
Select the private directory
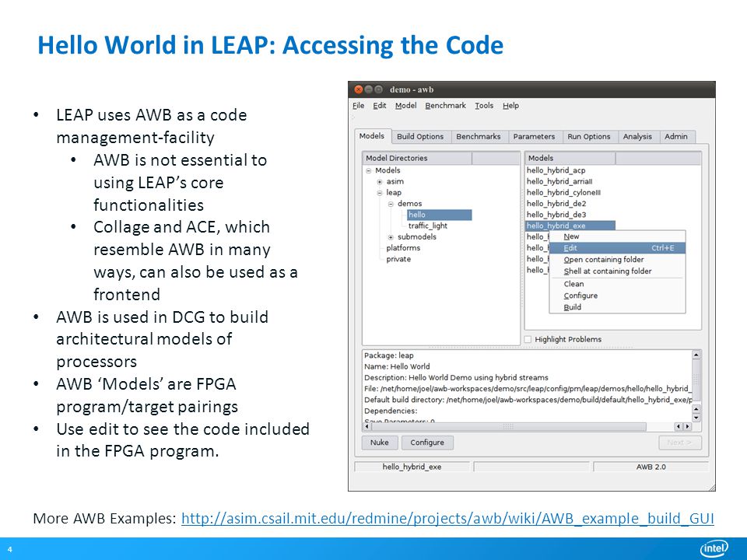(x=398, y=259)
